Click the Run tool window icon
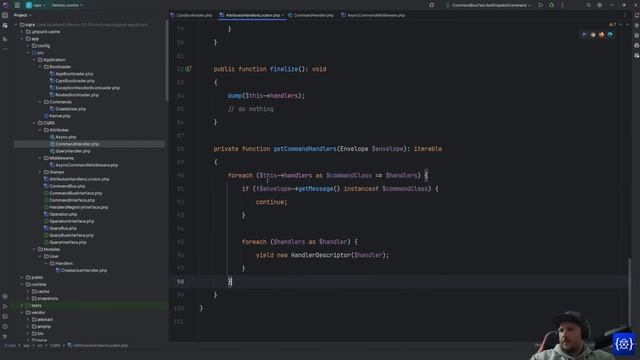This screenshot has width=640, height=360. click(x=5, y=306)
